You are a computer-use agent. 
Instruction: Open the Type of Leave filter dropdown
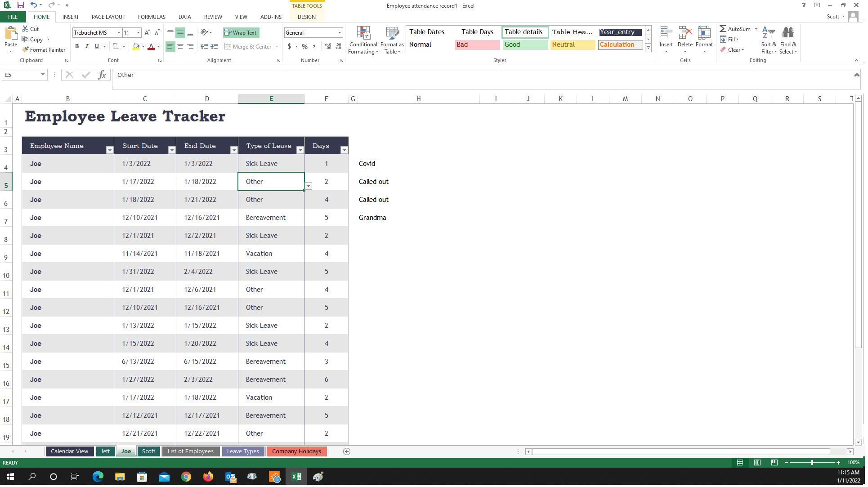click(x=300, y=150)
